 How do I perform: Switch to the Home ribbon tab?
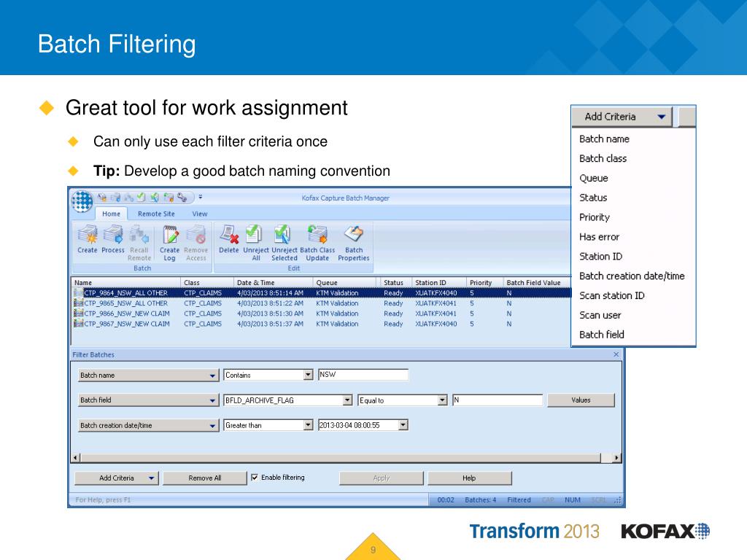111,214
